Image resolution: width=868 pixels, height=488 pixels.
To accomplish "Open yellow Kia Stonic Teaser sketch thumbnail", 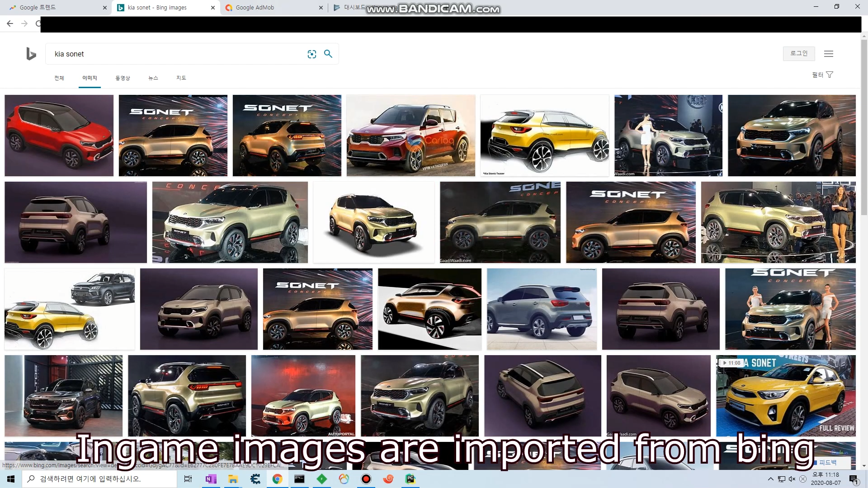I will coord(544,136).
